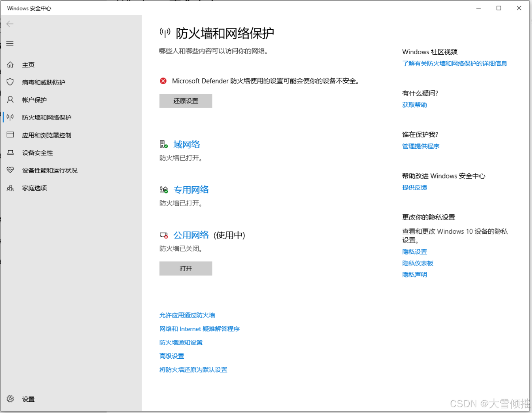Screen dimensions: 532x413
Task: Click 防火墙通知设置 link
Action: click(x=181, y=342)
